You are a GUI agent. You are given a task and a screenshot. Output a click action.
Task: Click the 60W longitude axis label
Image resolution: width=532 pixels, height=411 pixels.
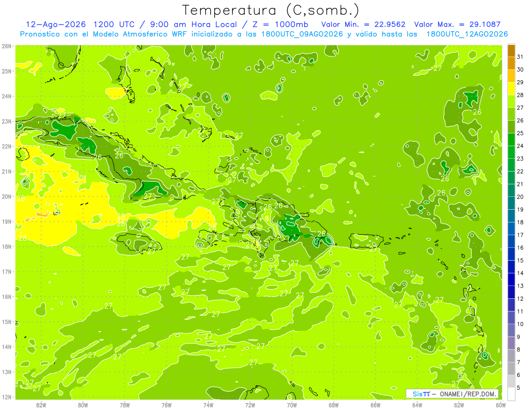click(x=501, y=405)
